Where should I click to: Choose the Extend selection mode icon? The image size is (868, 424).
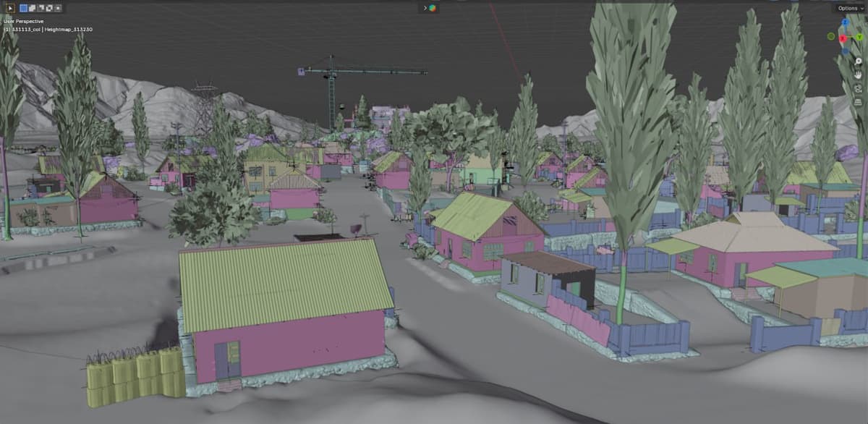click(x=32, y=8)
